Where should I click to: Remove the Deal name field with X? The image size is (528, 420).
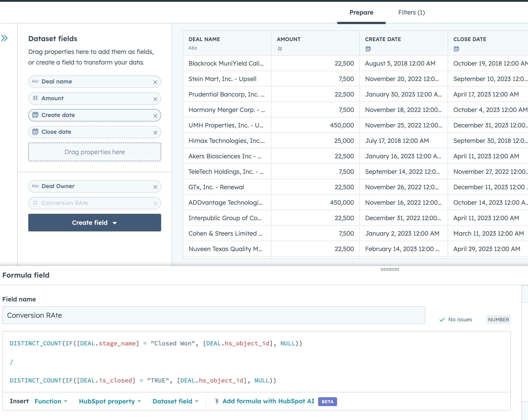pos(155,81)
